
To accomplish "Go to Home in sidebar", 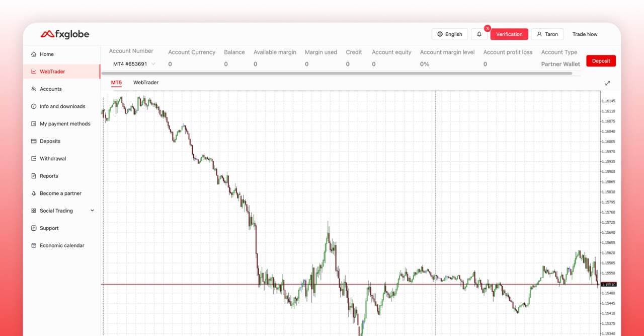I will 62,54.
